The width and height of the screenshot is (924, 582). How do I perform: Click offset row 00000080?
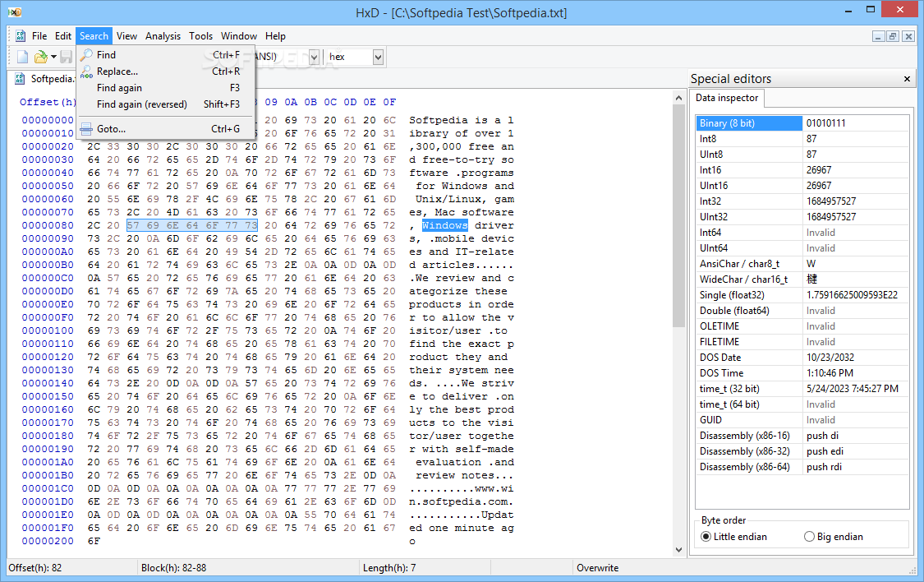[48, 225]
